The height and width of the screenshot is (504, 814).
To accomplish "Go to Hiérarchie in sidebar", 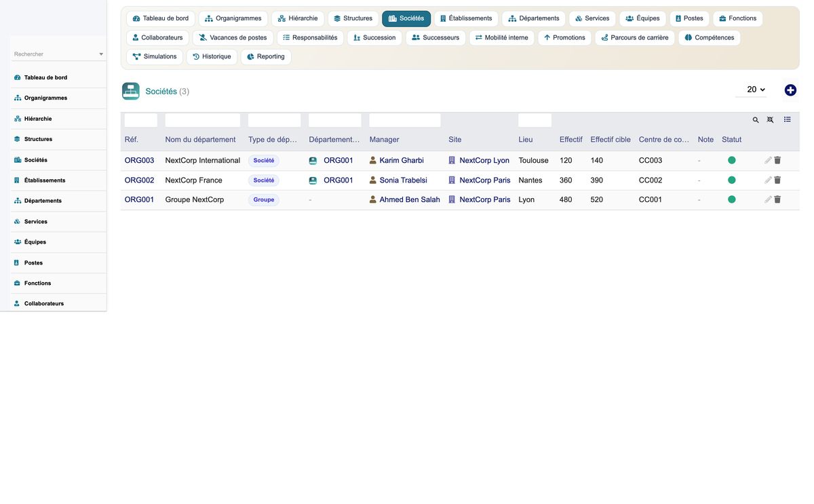I will [x=58, y=119].
